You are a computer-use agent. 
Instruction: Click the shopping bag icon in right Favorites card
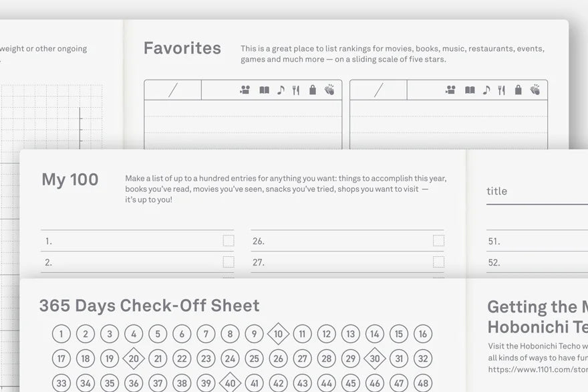(519, 90)
